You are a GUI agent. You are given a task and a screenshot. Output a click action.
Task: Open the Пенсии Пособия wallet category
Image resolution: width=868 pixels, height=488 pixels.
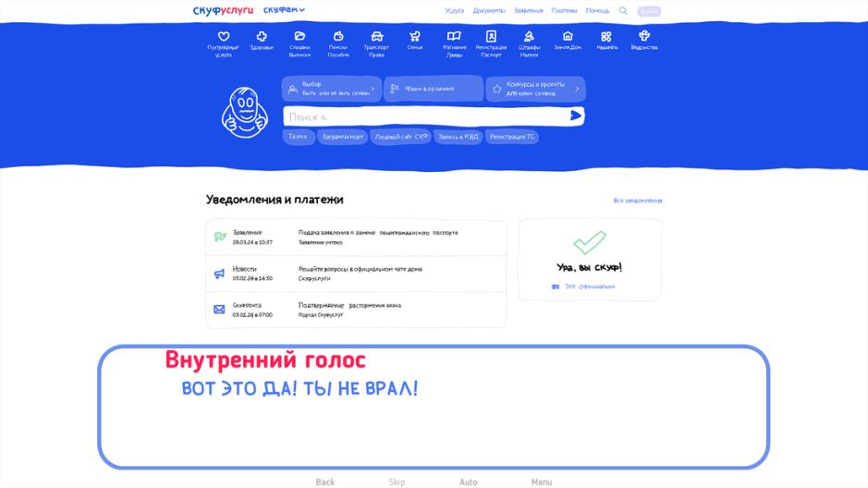coord(337,43)
